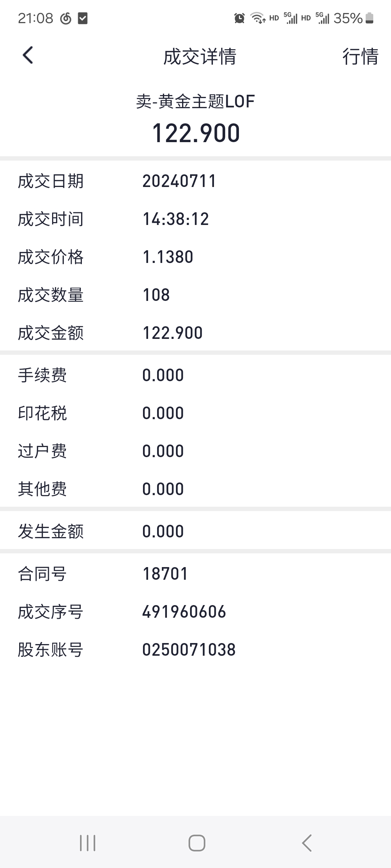Tap the battery indicator icon
The height and width of the screenshot is (868, 391).
pos(370,18)
